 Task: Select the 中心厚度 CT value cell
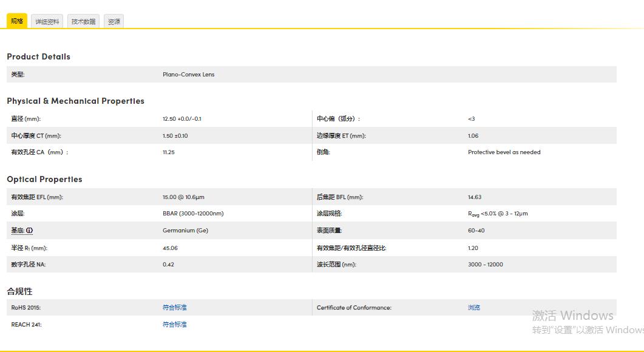175,135
